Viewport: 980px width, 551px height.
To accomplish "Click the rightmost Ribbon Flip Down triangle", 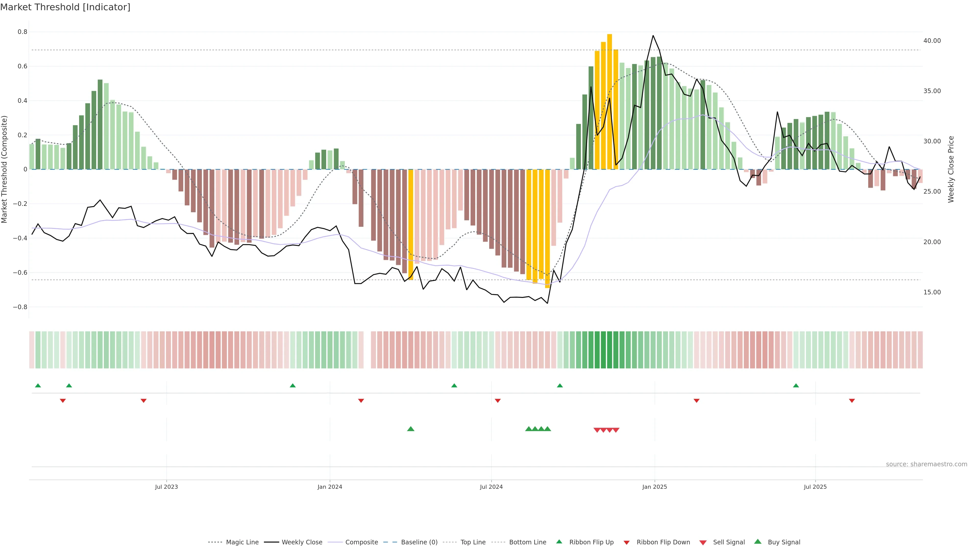I will pos(852,401).
